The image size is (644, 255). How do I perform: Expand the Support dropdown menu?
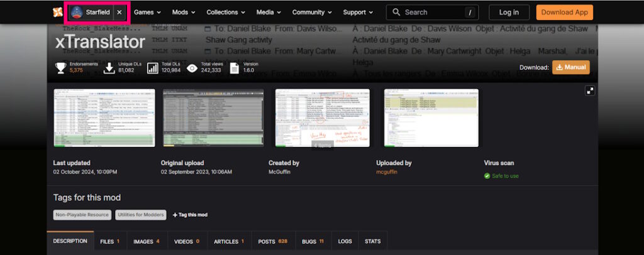pos(358,13)
